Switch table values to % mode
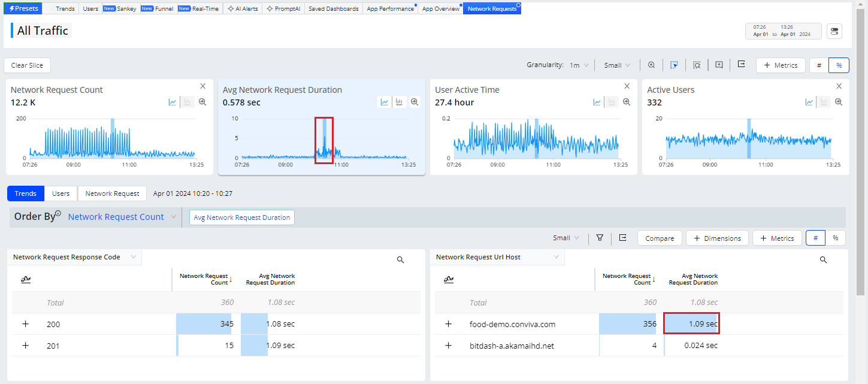Image resolution: width=868 pixels, height=384 pixels. pyautogui.click(x=834, y=238)
